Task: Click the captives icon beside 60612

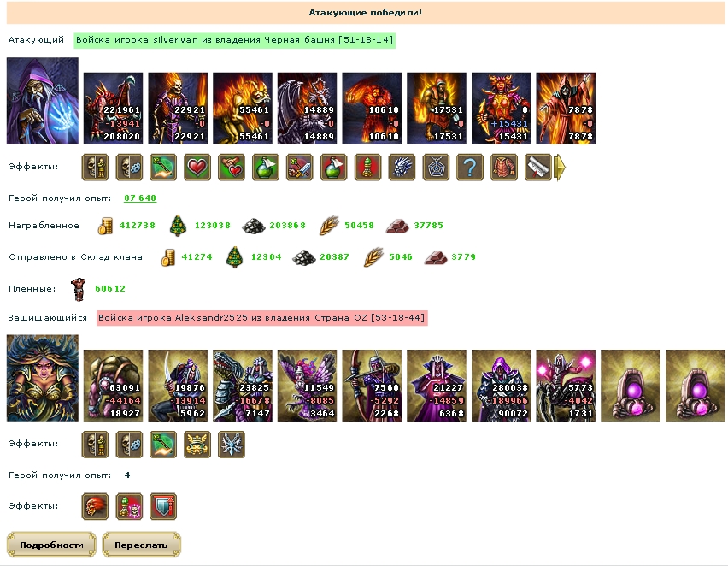Action: pos(79,289)
